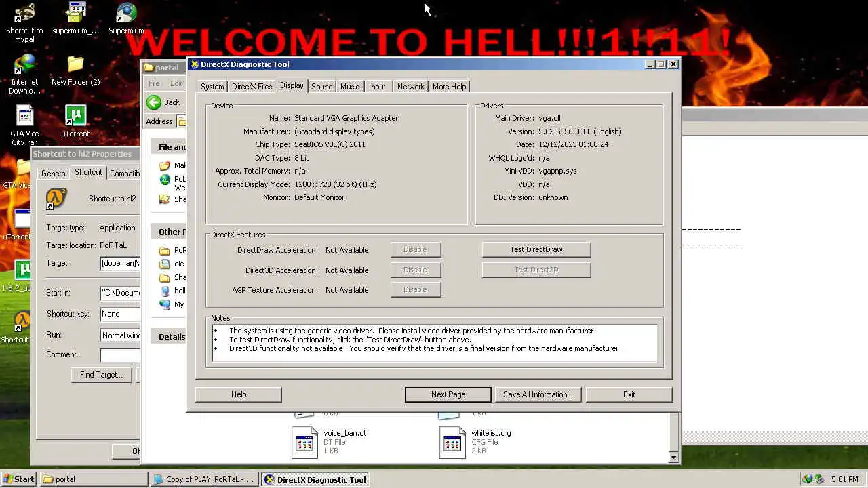Select Shortcut tab in hl2 Properties

click(88, 172)
